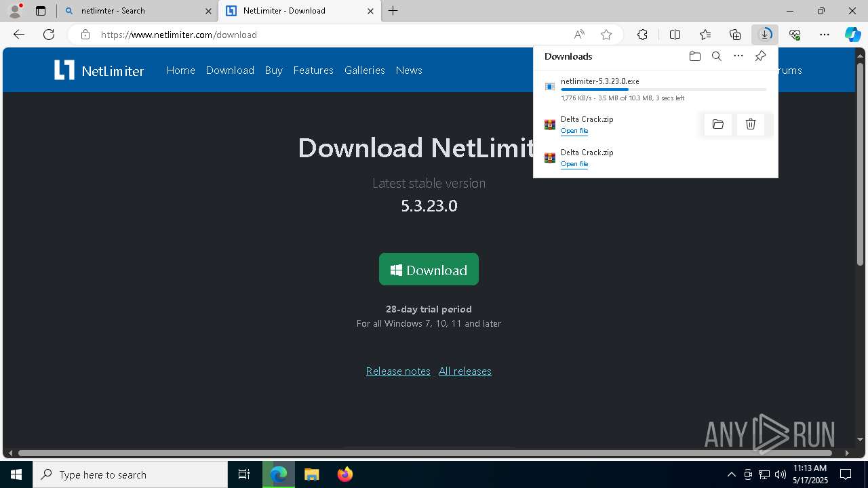Open file for second Delta Crack.zip

[x=574, y=164]
